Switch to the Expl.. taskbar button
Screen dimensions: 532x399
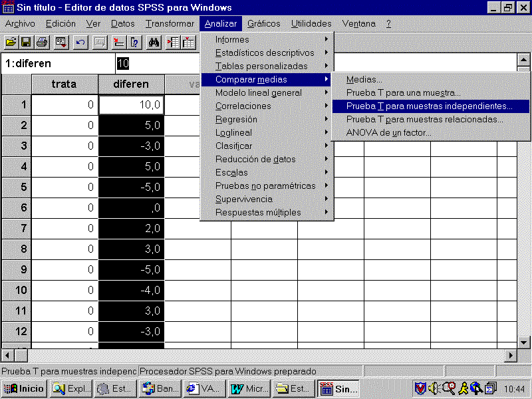pos(71,388)
